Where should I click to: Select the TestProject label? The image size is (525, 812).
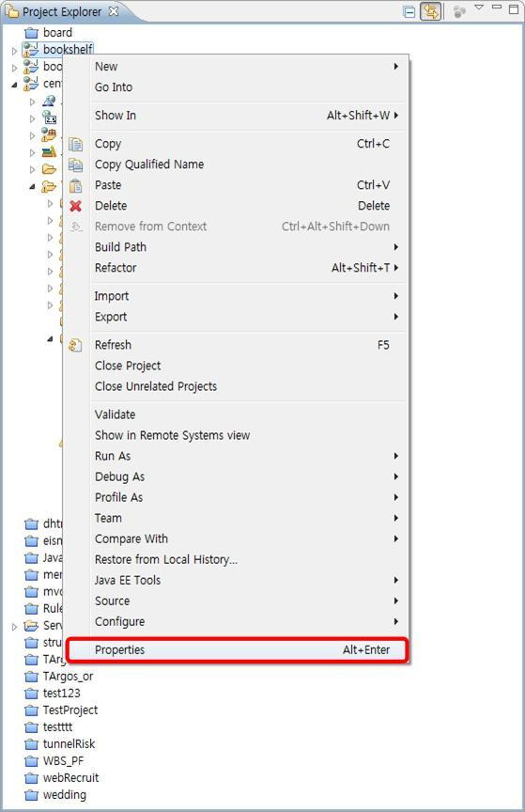click(x=70, y=710)
